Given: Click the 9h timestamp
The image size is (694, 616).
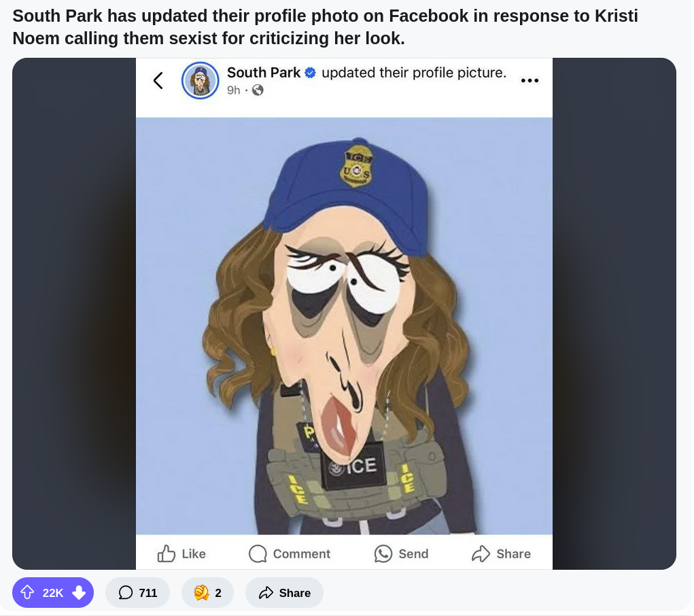Looking at the screenshot, I should [x=234, y=90].
